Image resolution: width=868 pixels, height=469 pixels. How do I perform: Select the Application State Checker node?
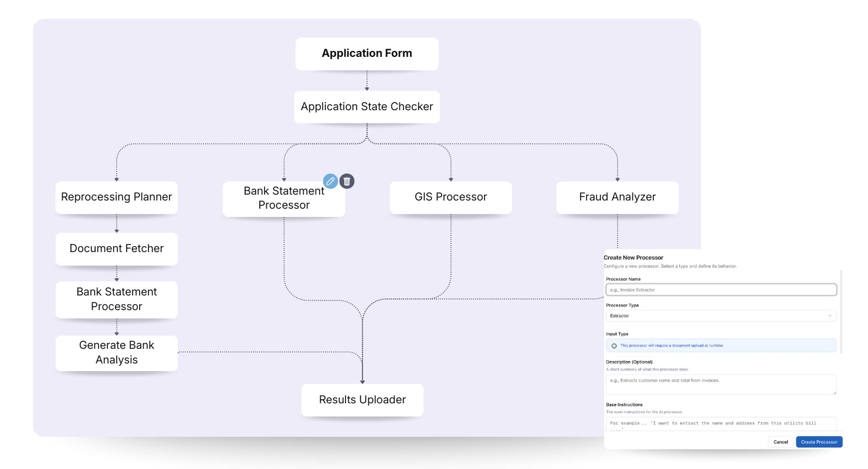click(x=367, y=107)
